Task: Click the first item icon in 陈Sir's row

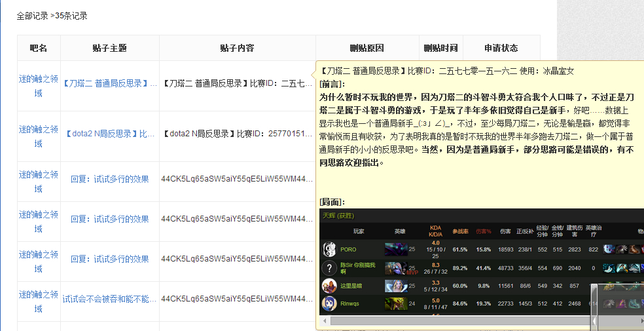Action: click(x=609, y=268)
